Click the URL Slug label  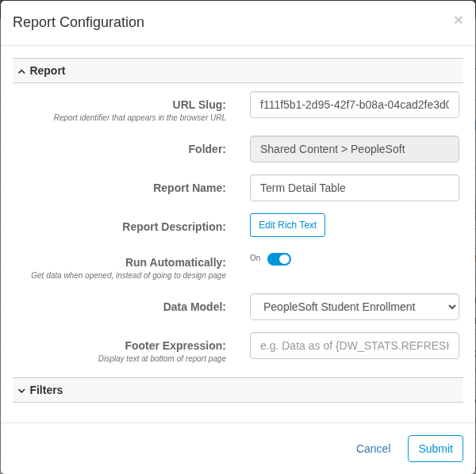(x=199, y=105)
